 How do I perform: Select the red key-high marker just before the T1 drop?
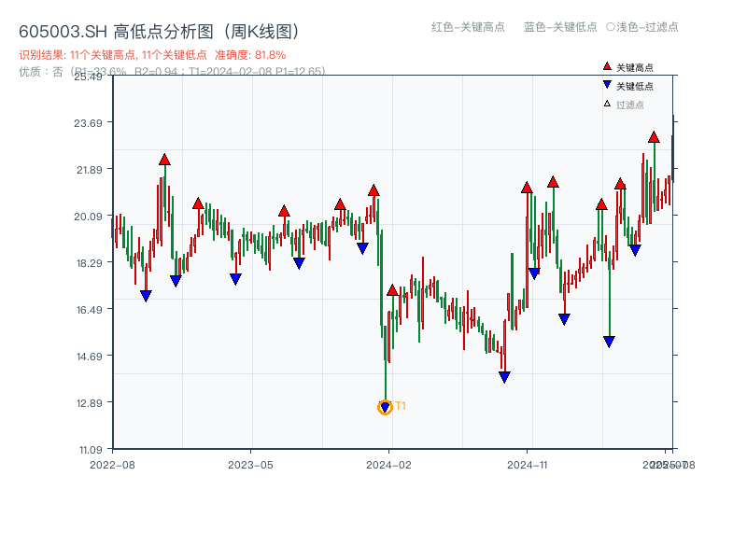click(x=373, y=190)
